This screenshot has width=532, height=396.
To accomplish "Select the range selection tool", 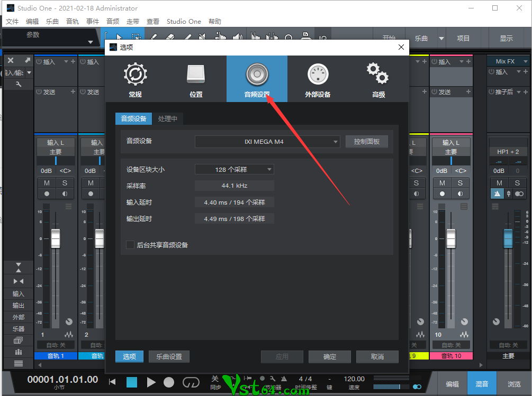I will 136,36.
